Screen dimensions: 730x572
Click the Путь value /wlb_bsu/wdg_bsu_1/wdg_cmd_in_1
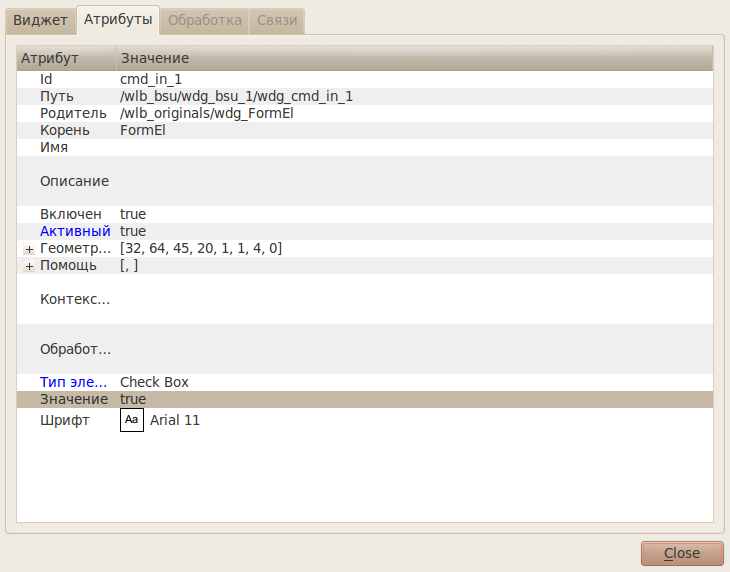236,97
